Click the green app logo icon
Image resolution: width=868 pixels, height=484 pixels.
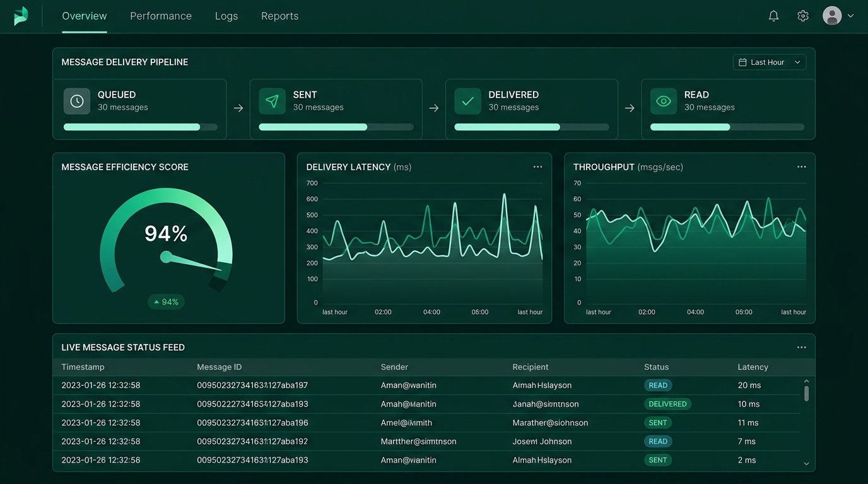click(x=21, y=16)
